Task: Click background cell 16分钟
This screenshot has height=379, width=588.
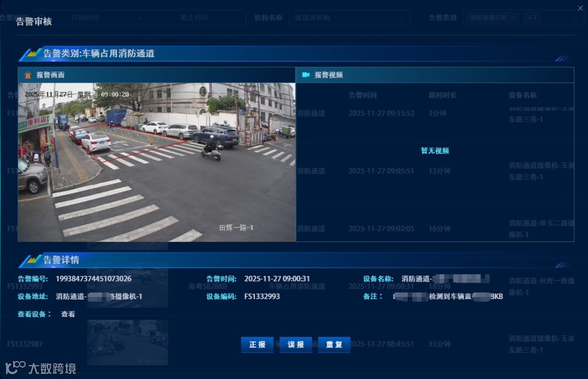Action: 439,228
